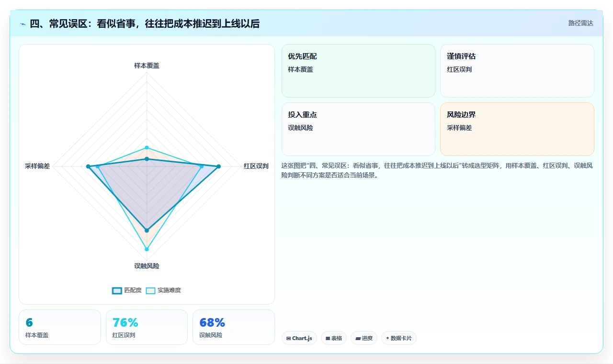Toggle the 匹配度 legend swatch
Screen dimensions: 613x364
[117, 290]
